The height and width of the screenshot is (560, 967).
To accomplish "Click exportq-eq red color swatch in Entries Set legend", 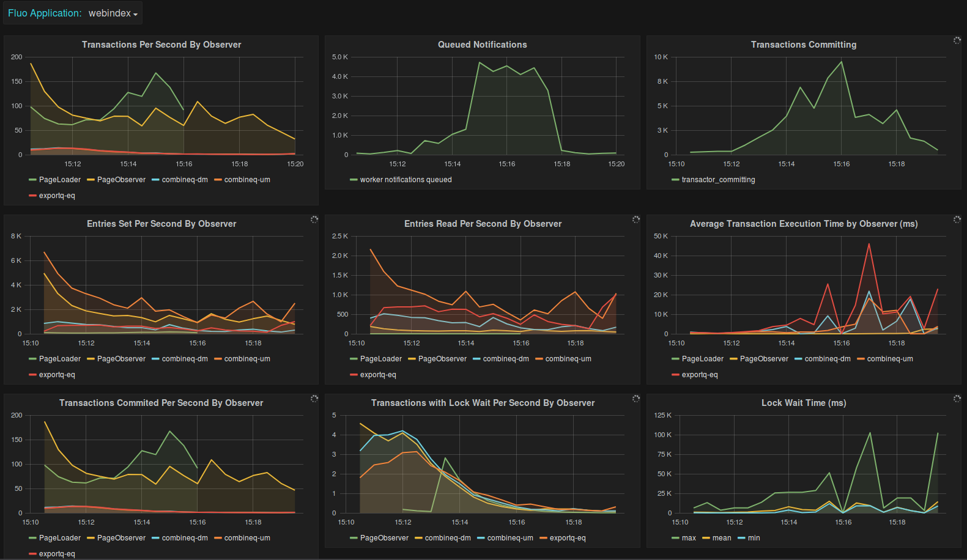I will [x=32, y=375].
